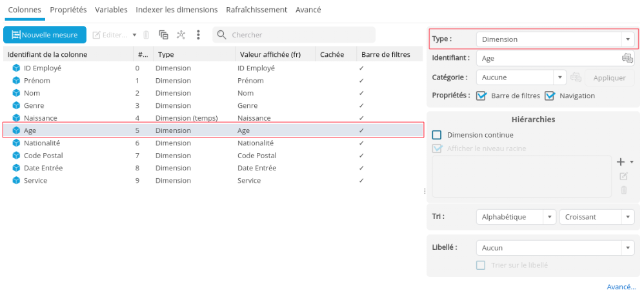Follow the Avancé... link
The image size is (644, 297).
621,287
